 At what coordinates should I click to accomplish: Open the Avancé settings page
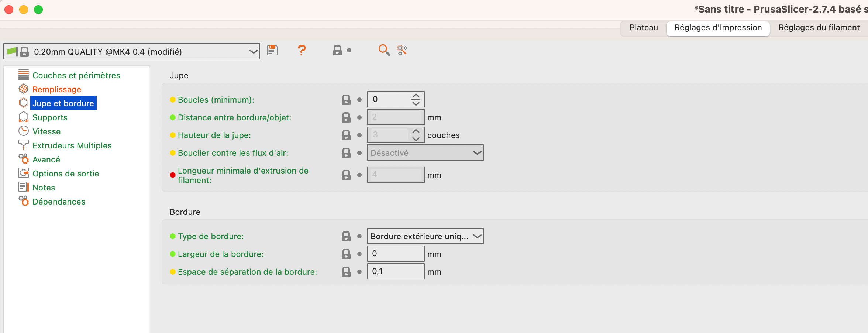[46, 159]
